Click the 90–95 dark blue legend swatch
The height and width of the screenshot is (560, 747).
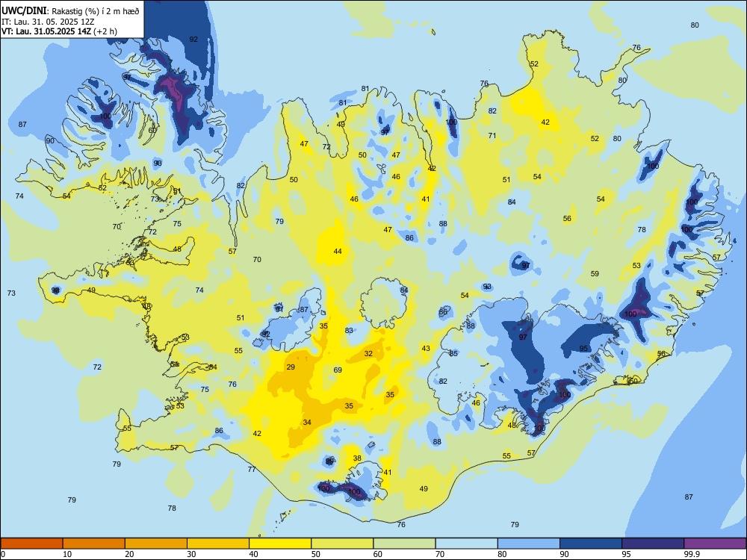[591, 544]
